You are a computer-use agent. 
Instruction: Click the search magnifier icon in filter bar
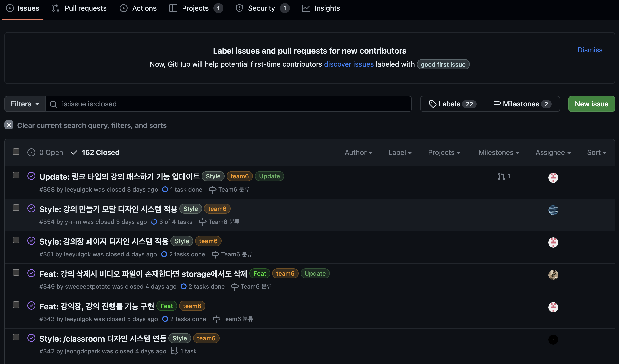(54, 104)
